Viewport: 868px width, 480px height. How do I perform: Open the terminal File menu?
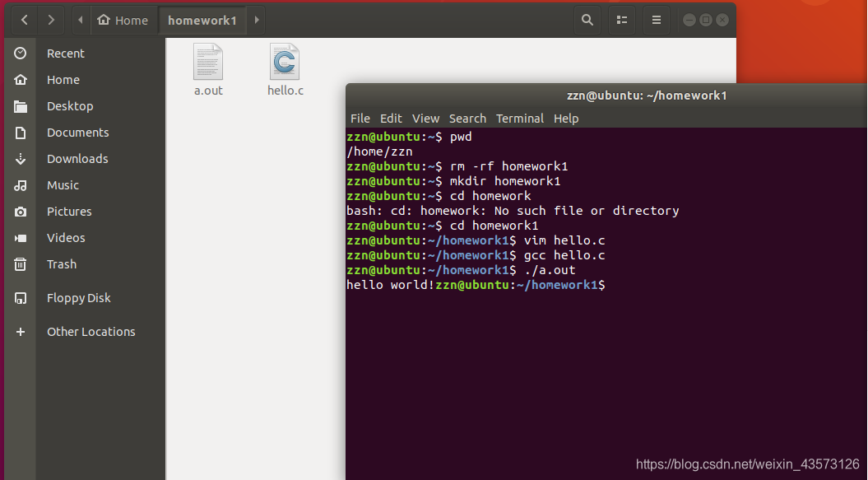[x=360, y=119]
